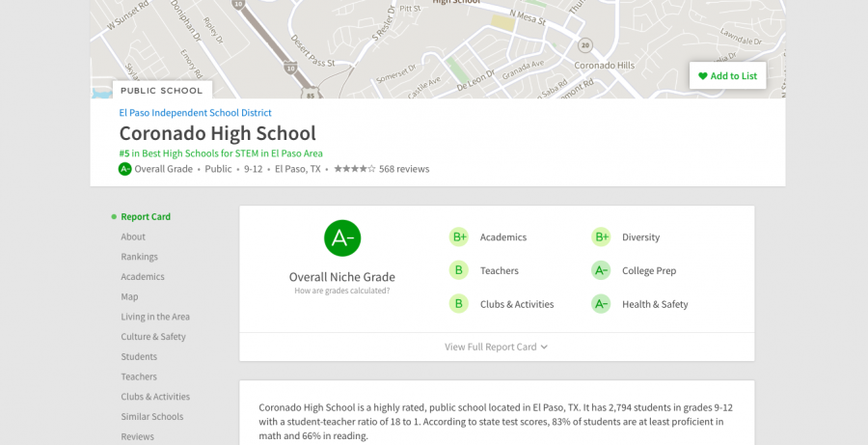Select Students in the sidebar
The height and width of the screenshot is (445, 868).
(x=139, y=356)
